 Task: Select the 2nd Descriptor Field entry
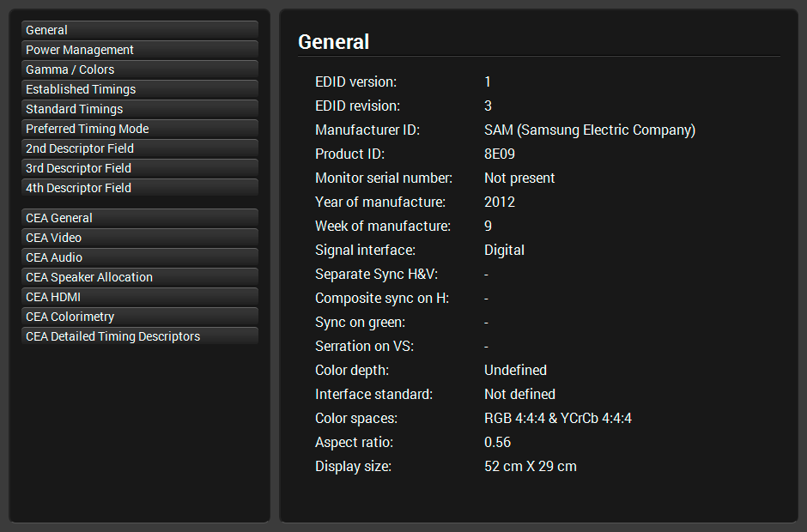pyautogui.click(x=139, y=148)
